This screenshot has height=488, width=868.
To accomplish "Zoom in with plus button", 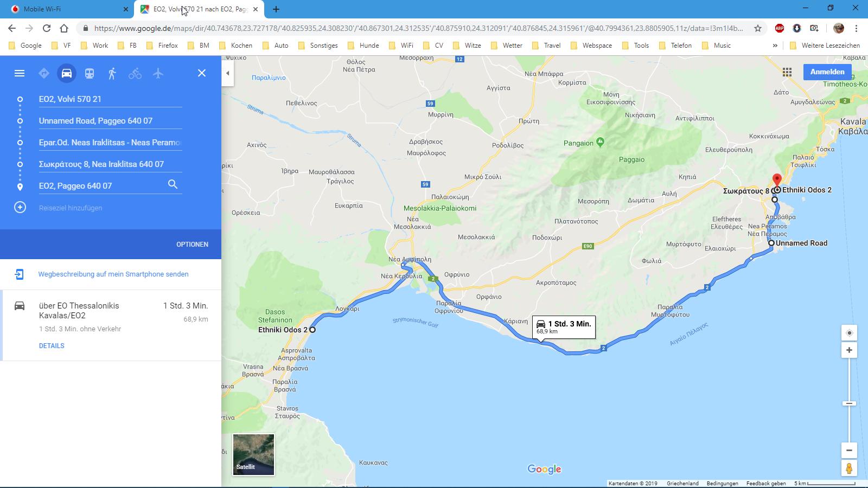I will (x=849, y=350).
